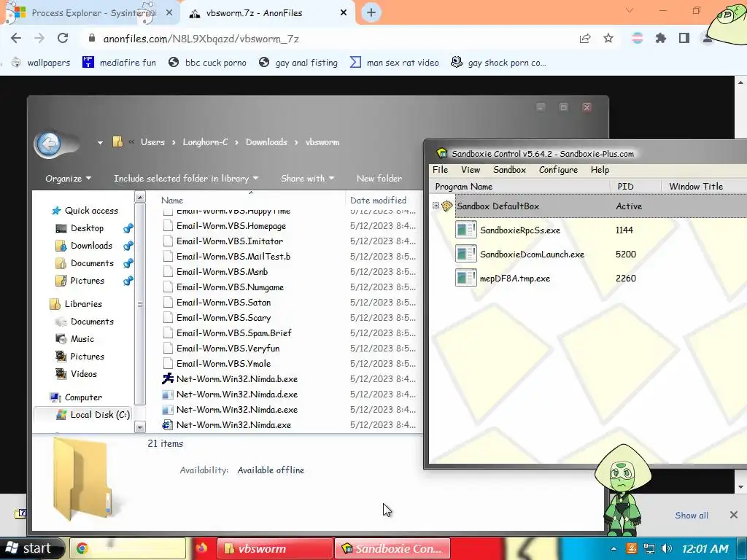Toggle the browser side panel icon
The image size is (747, 560).
(x=684, y=39)
